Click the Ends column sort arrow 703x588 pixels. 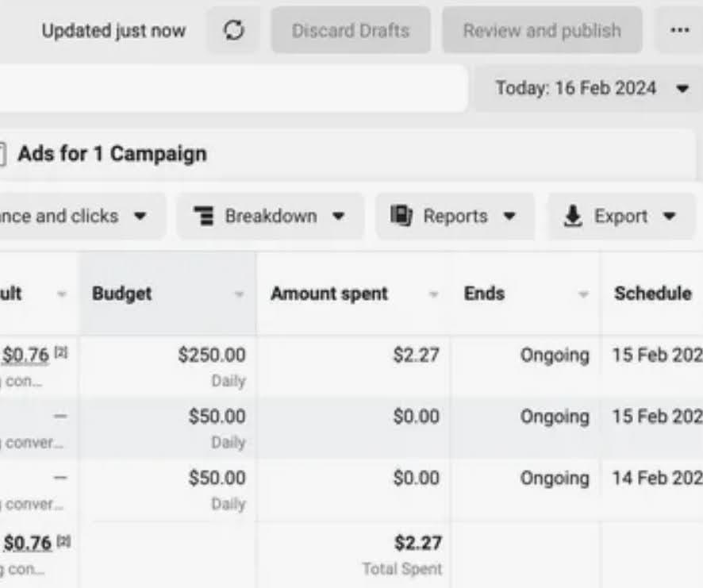pos(583,294)
